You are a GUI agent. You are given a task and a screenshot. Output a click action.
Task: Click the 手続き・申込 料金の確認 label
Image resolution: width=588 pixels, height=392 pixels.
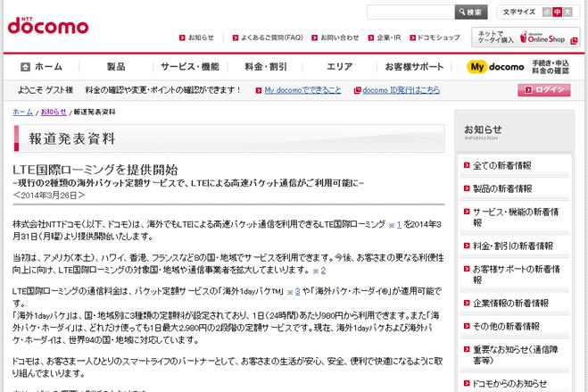click(x=551, y=67)
